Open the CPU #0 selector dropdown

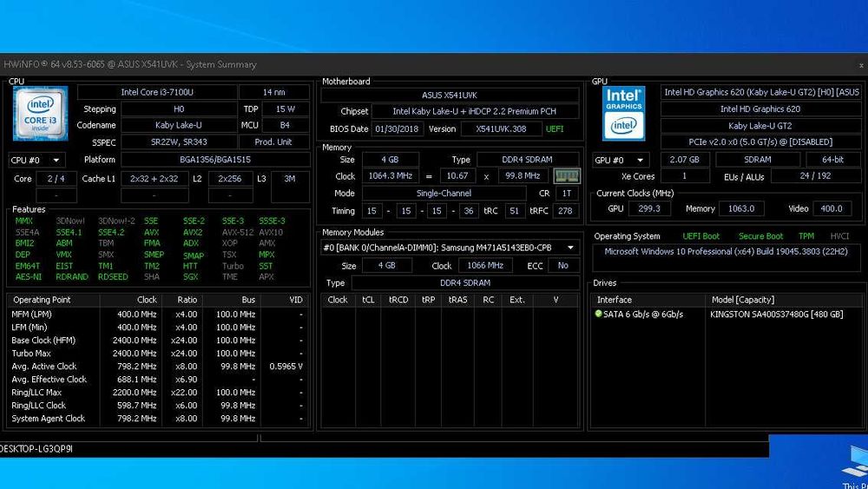[x=36, y=160]
